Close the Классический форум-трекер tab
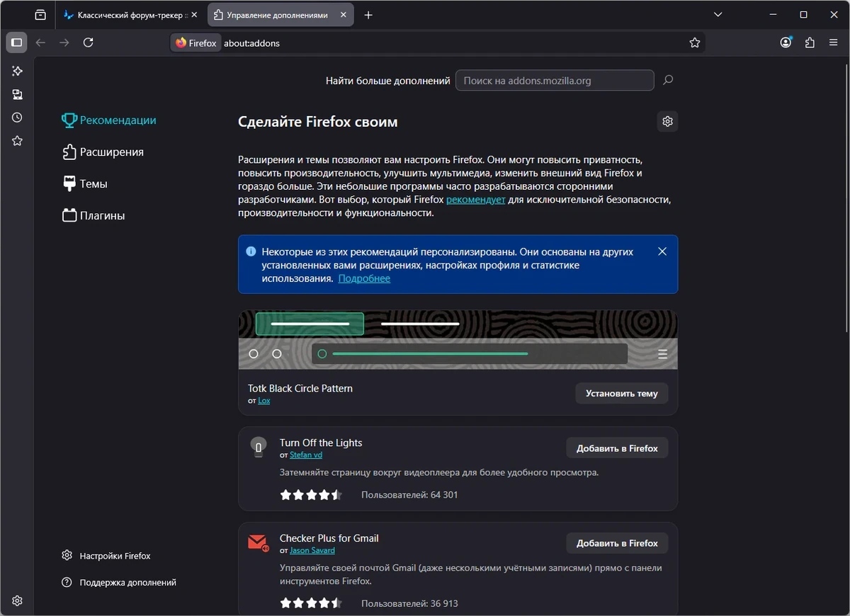This screenshot has height=616, width=850. pyautogui.click(x=194, y=15)
